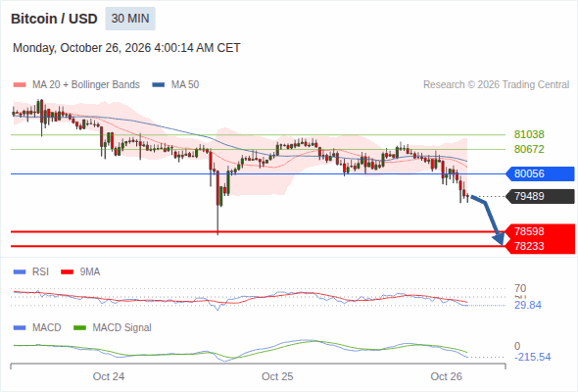Click the blue MA 50 legend swatch
Screen dimensions: 578x392
[159, 85]
